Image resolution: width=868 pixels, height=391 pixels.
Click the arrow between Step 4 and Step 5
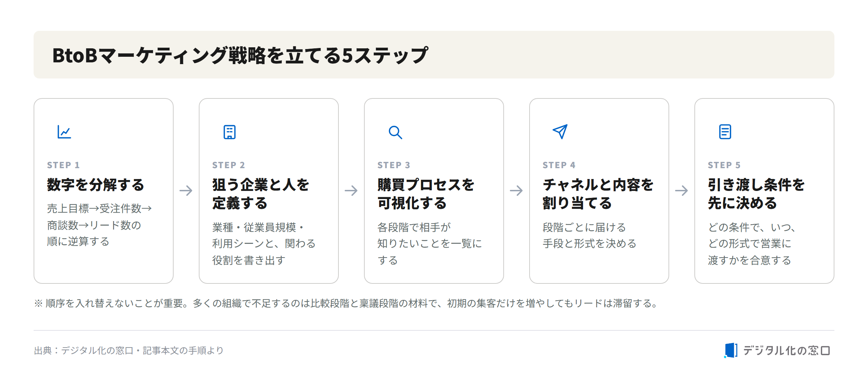click(x=682, y=191)
